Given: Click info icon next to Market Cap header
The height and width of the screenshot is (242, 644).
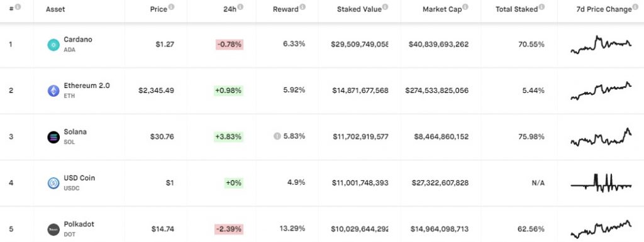Looking at the screenshot, I should click(x=465, y=7).
